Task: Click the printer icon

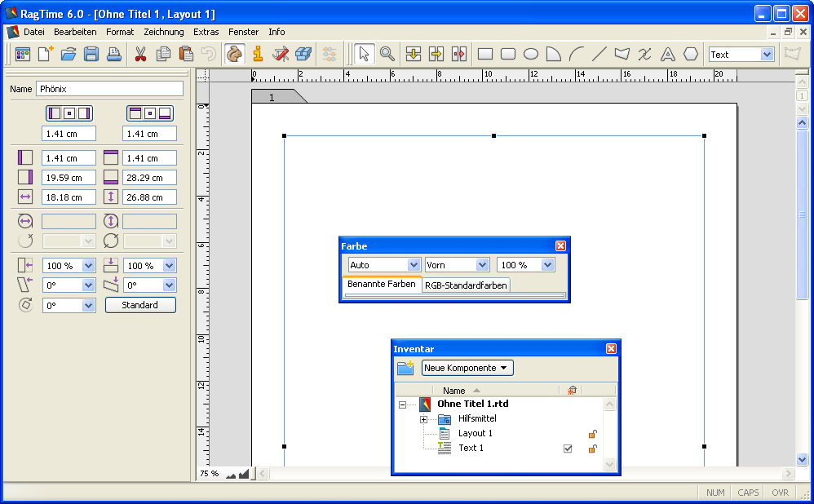Action: click(x=114, y=55)
